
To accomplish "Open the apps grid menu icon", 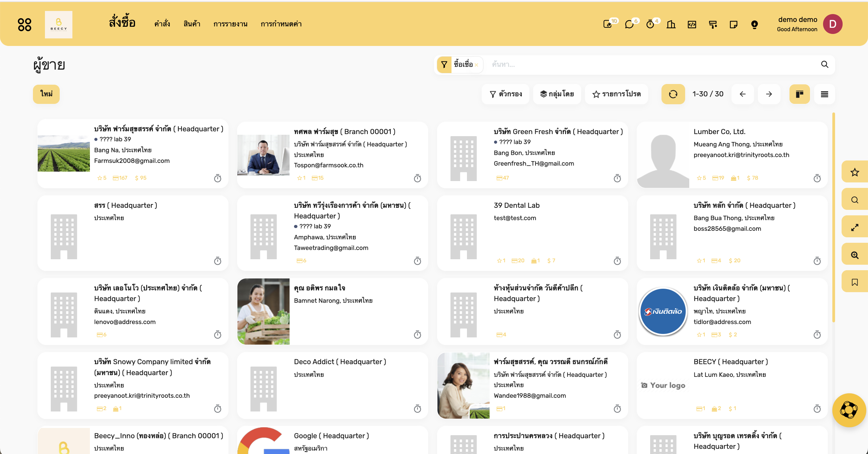I will [24, 24].
